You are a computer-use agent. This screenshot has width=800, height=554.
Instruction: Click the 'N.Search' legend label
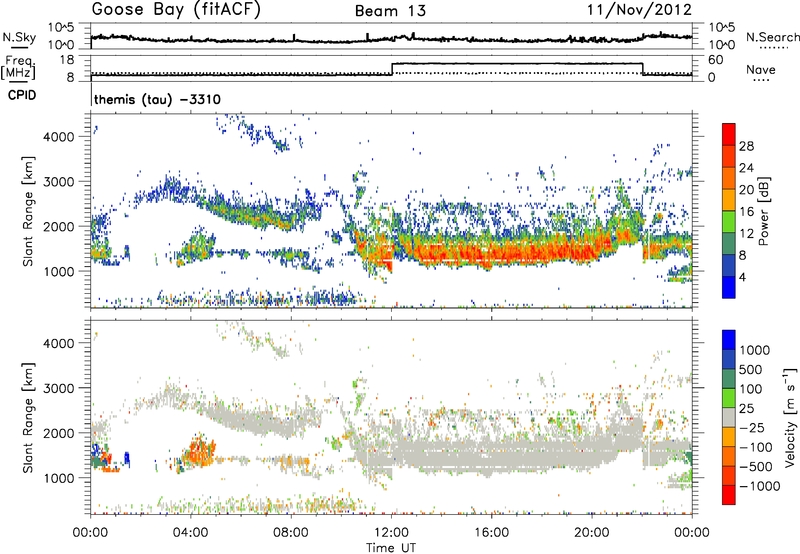tap(772, 37)
